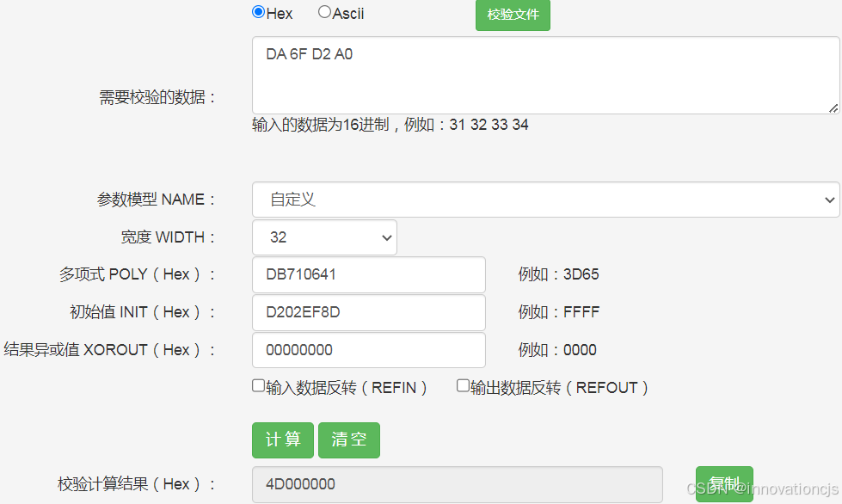This screenshot has width=842, height=504.
Task: Select the Hex radio button
Action: 258,12
